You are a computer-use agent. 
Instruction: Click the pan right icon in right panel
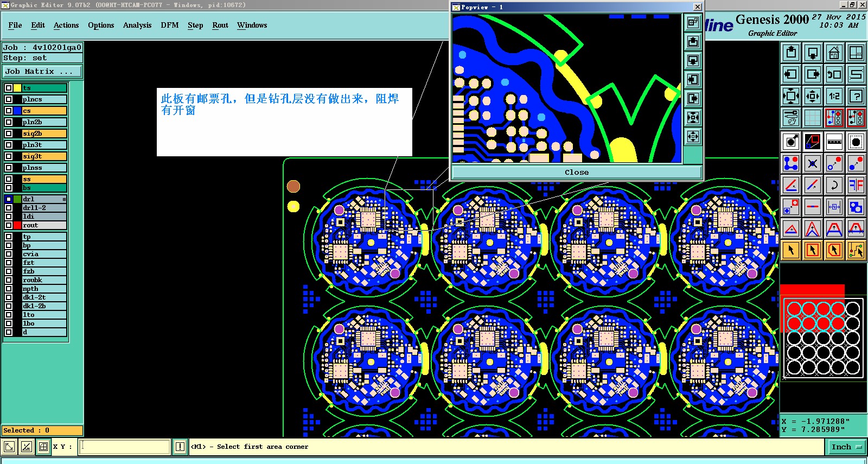pos(813,74)
